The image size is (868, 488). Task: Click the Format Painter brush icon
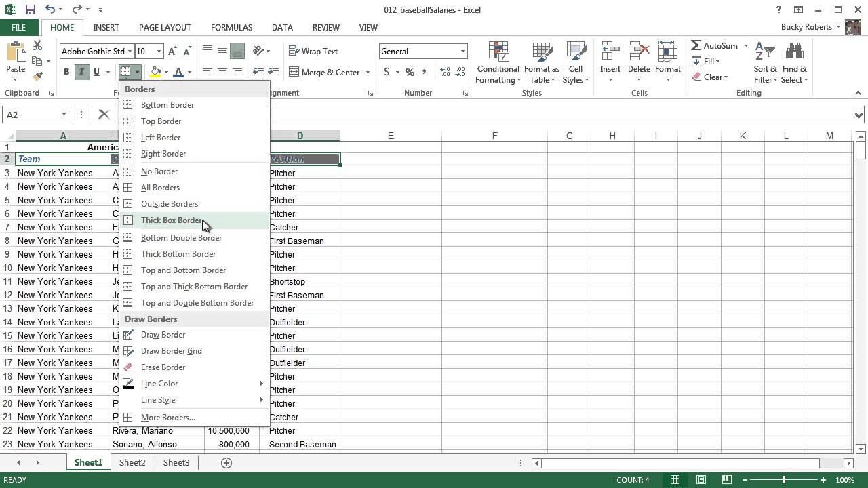pos(37,76)
